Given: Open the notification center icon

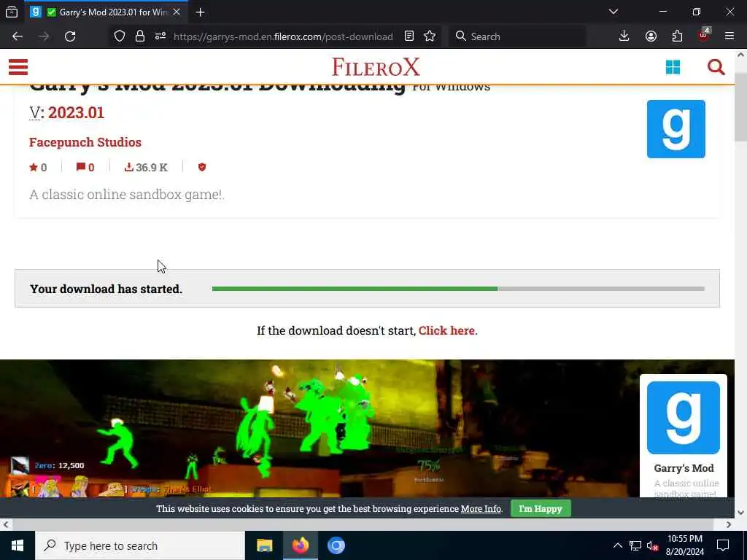Looking at the screenshot, I should click(723, 545).
